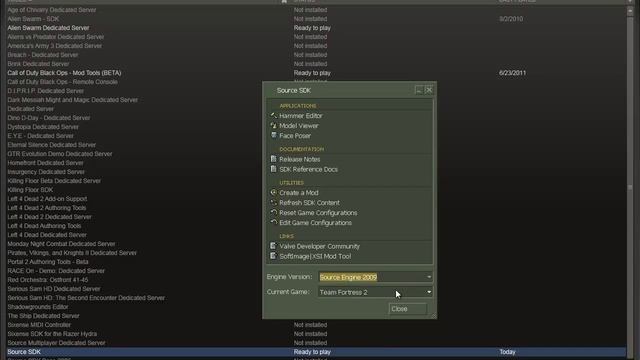Close Source SDK with the X button

pos(429,90)
